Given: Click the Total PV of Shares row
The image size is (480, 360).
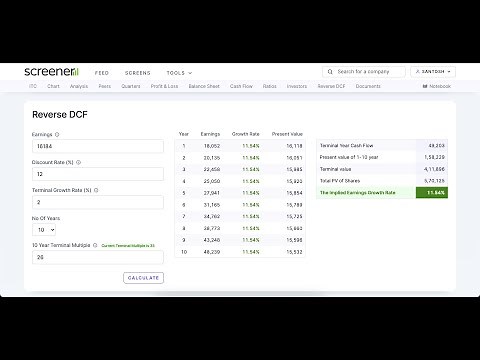Looking at the screenshot, I should point(382,181).
